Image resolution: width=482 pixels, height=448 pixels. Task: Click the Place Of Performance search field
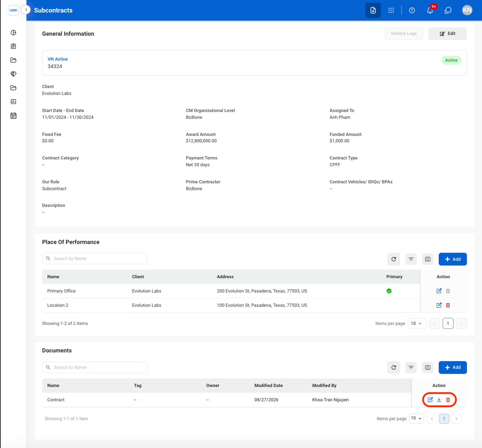[95, 259]
